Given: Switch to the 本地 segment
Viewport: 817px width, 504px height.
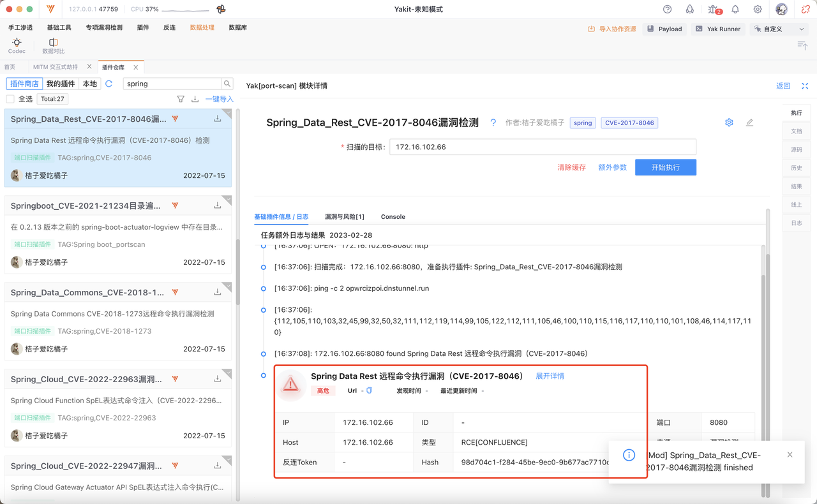Looking at the screenshot, I should click(x=90, y=84).
